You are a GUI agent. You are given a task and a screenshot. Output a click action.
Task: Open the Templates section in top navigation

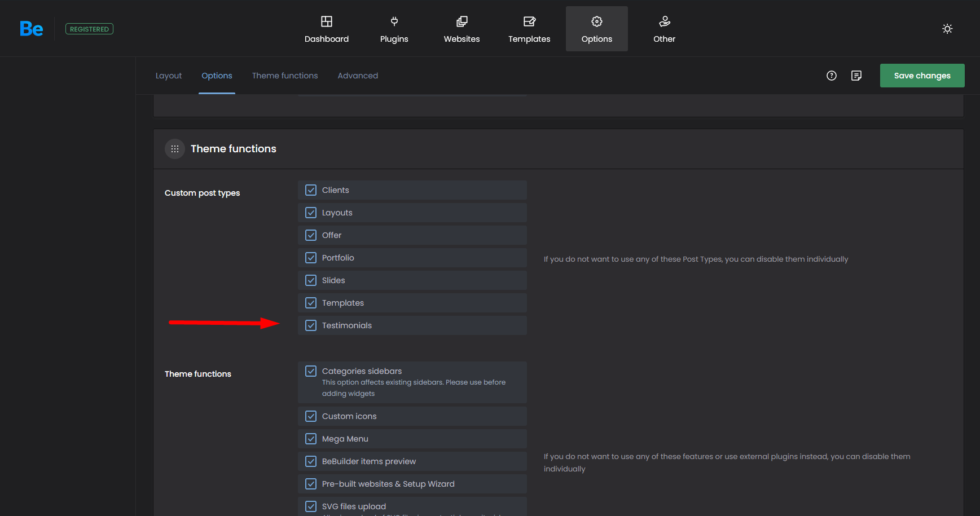pos(529,29)
